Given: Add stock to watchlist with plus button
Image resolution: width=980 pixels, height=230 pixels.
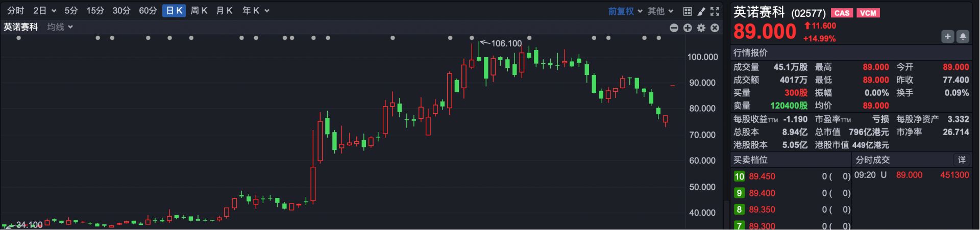Looking at the screenshot, I should 948,36.
